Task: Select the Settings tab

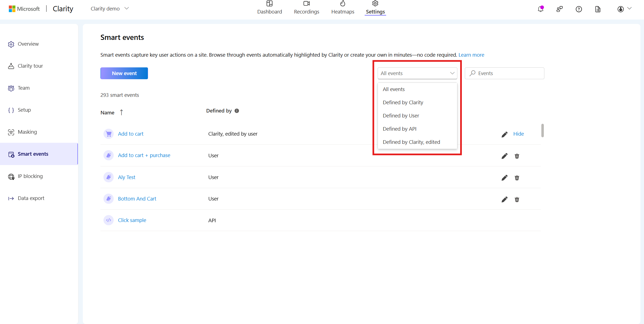Action: (375, 8)
